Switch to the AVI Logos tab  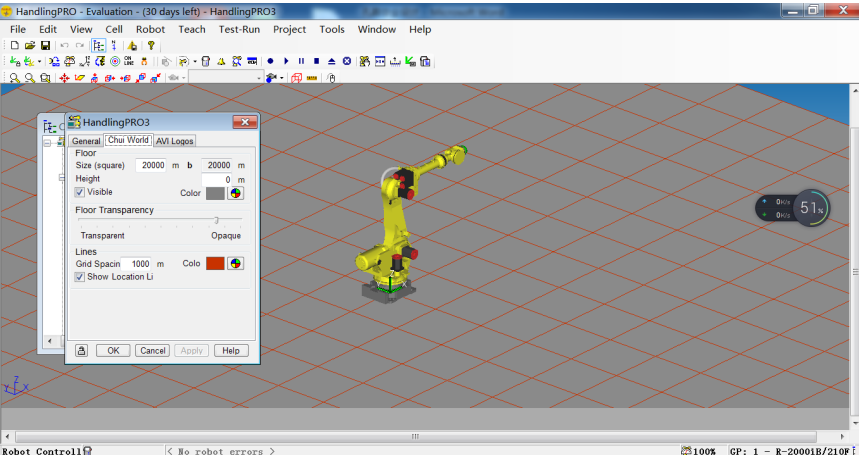[174, 141]
